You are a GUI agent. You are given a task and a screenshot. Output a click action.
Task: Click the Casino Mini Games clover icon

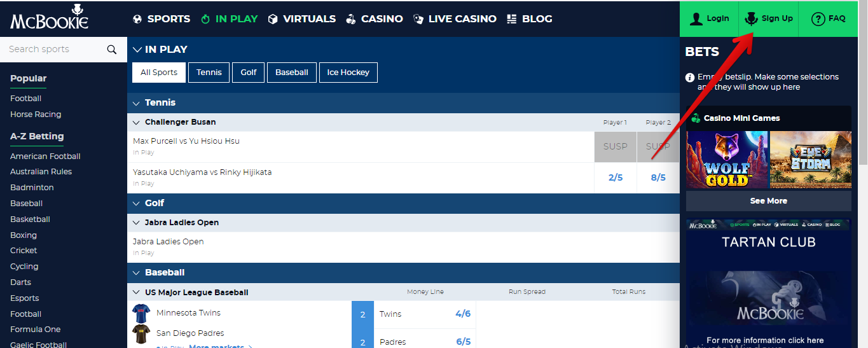point(696,118)
